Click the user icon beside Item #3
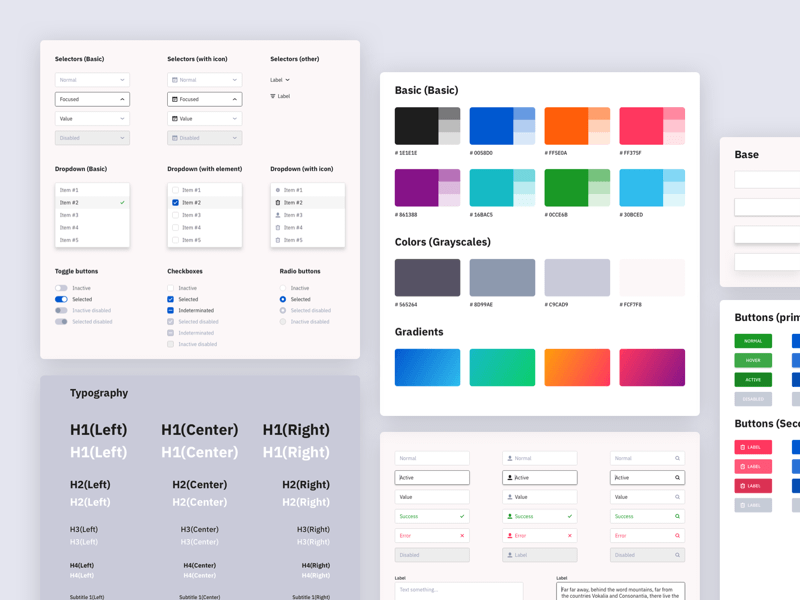Viewport: 800px width, 600px height. pyautogui.click(x=278, y=214)
